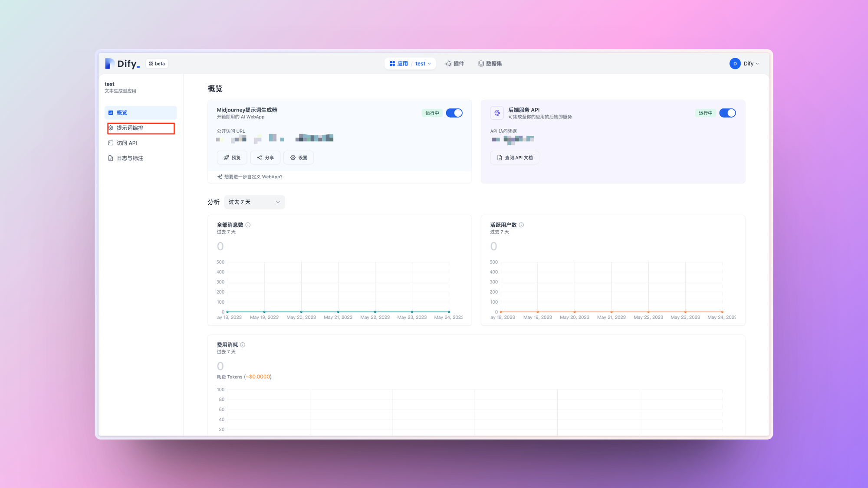Open 日志与标注 in the sidebar
The width and height of the screenshot is (868, 488).
click(141, 158)
